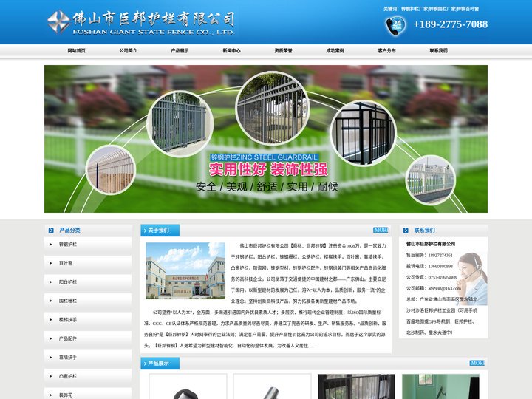Click the triangle bullet beside 靠墙扶手
Image resolution: width=532 pixels, height=399 pixels.
51,358
